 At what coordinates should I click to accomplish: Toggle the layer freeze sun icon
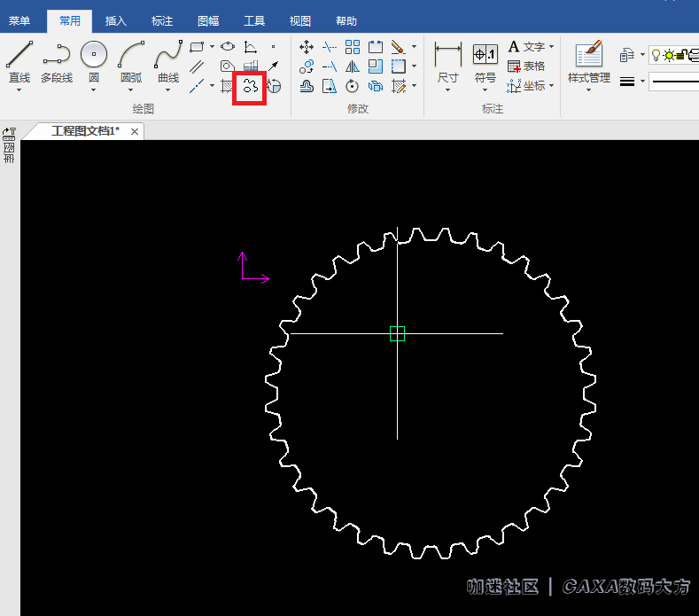point(668,55)
